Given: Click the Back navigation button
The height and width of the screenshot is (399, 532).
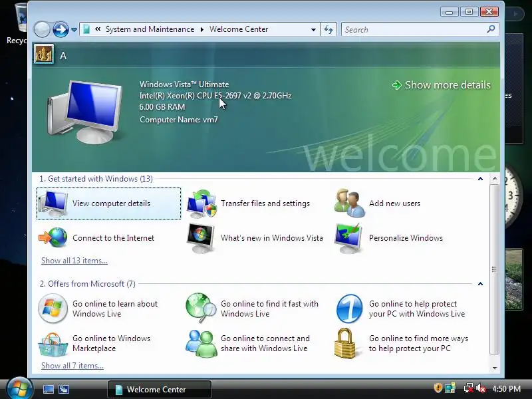Looking at the screenshot, I should point(42,29).
